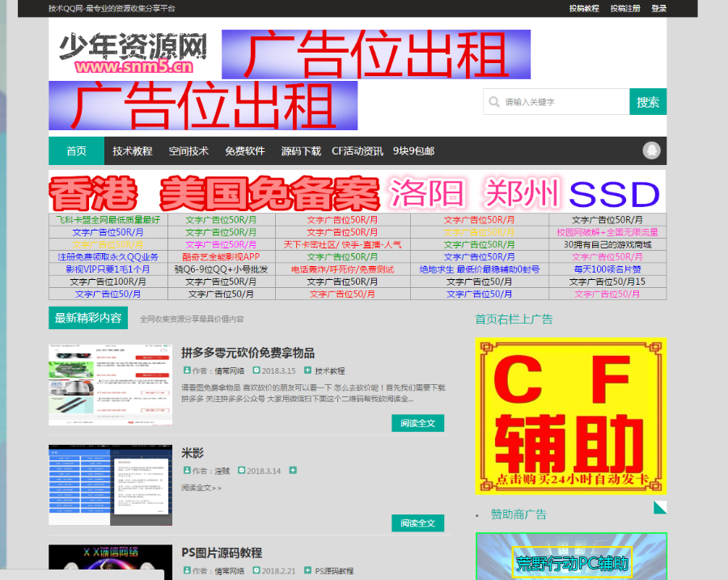Click 骁Q6-9位QQ+小号批发 ad link
The width and height of the screenshot is (728, 580).
[x=221, y=269]
